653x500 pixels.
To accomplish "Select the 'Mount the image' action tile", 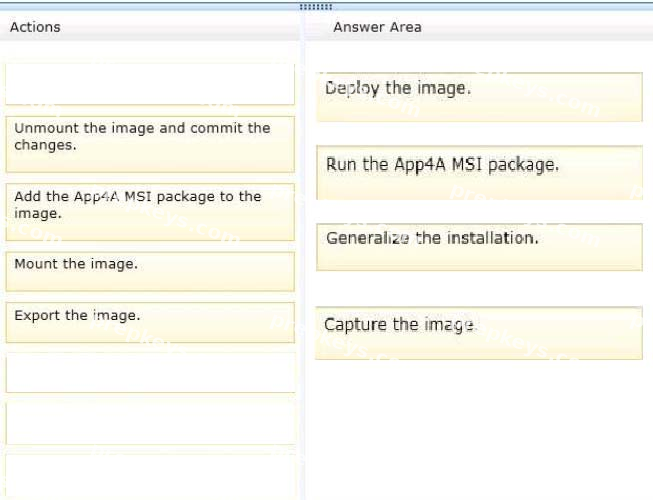I will pyautogui.click(x=150, y=271).
